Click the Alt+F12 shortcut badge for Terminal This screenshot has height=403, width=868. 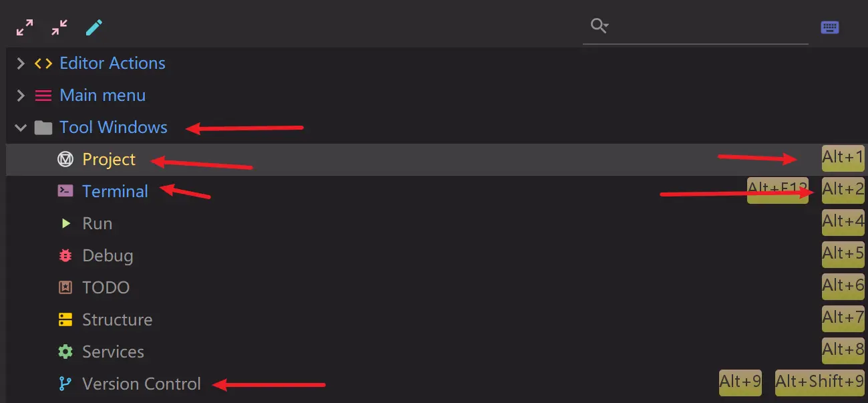coord(778,190)
